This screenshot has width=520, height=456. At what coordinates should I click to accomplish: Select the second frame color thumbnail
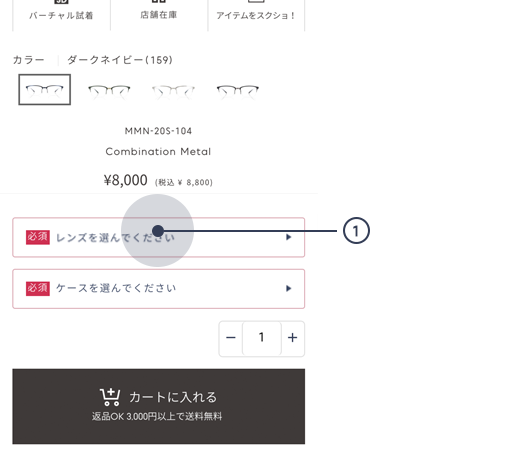tap(109, 90)
